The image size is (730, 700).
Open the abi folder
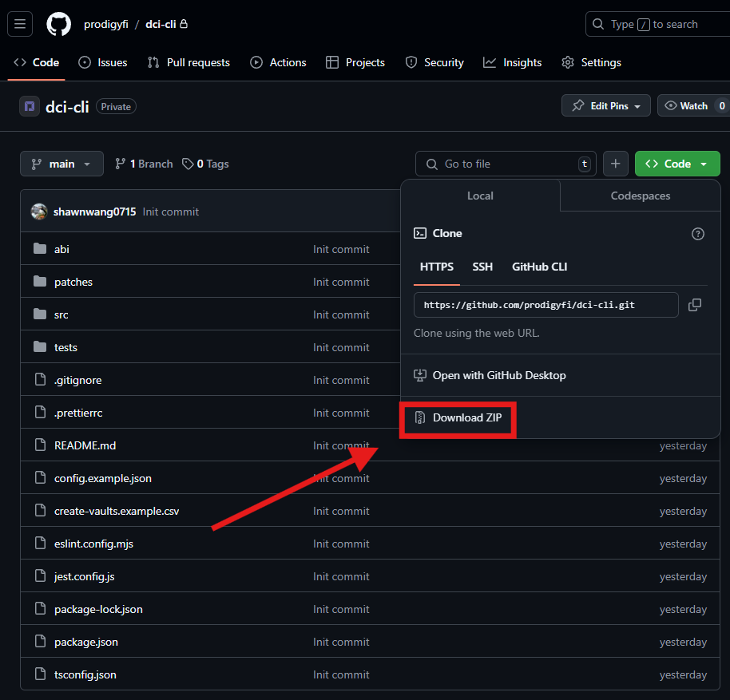[61, 249]
